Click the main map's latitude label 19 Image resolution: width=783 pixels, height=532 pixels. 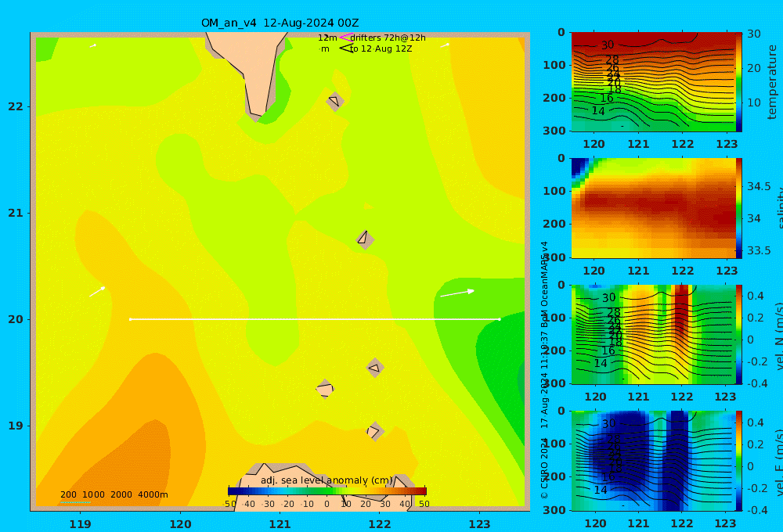16,426
